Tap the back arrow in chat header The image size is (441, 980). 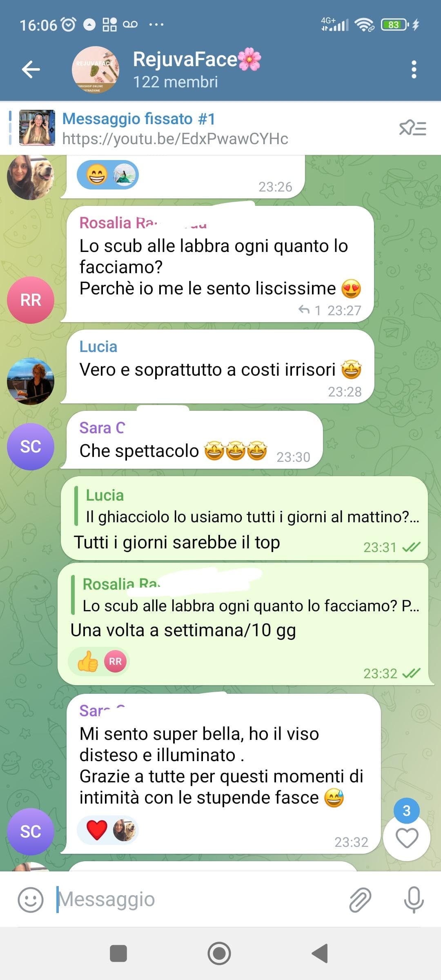click(31, 69)
